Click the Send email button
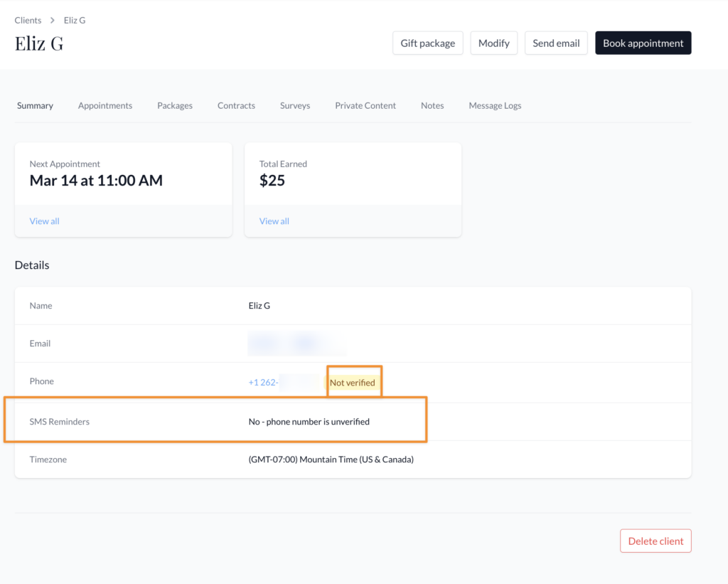The height and width of the screenshot is (584, 728). click(556, 43)
